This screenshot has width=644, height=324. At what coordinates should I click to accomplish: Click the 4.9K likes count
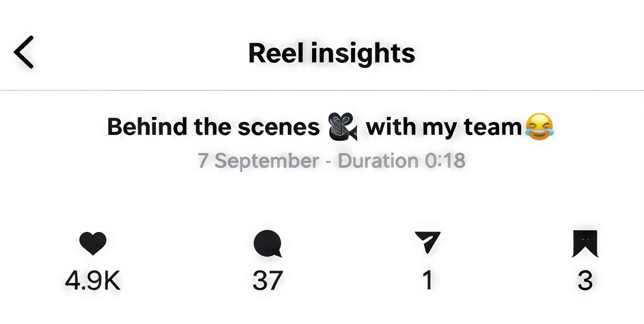pyautogui.click(x=93, y=280)
